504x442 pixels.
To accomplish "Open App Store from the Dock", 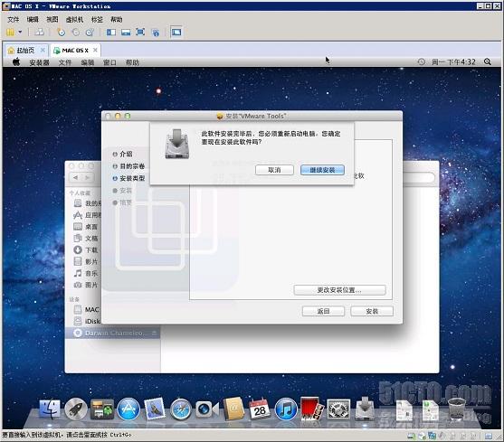I will pos(128,409).
